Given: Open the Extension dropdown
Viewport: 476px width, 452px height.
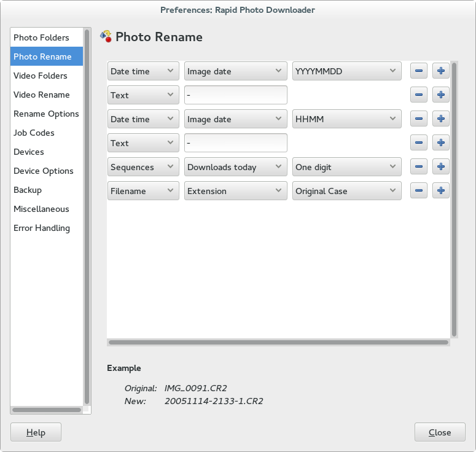Looking at the screenshot, I should click(236, 191).
